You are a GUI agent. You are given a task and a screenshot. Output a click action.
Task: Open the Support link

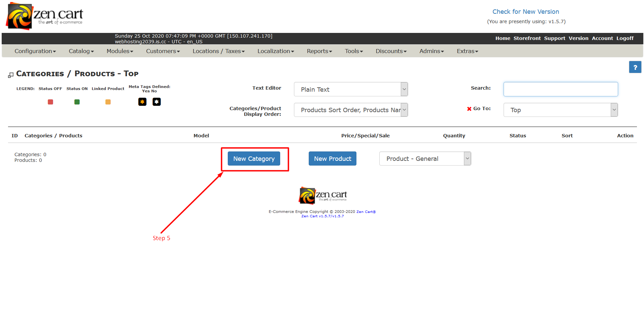coord(555,38)
